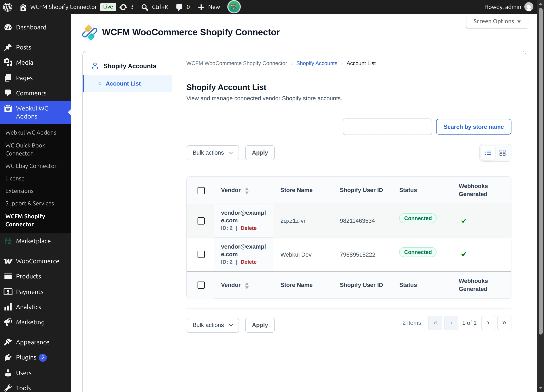Check the select-all checkbox in table header
This screenshot has height=392, width=544.
201,190
